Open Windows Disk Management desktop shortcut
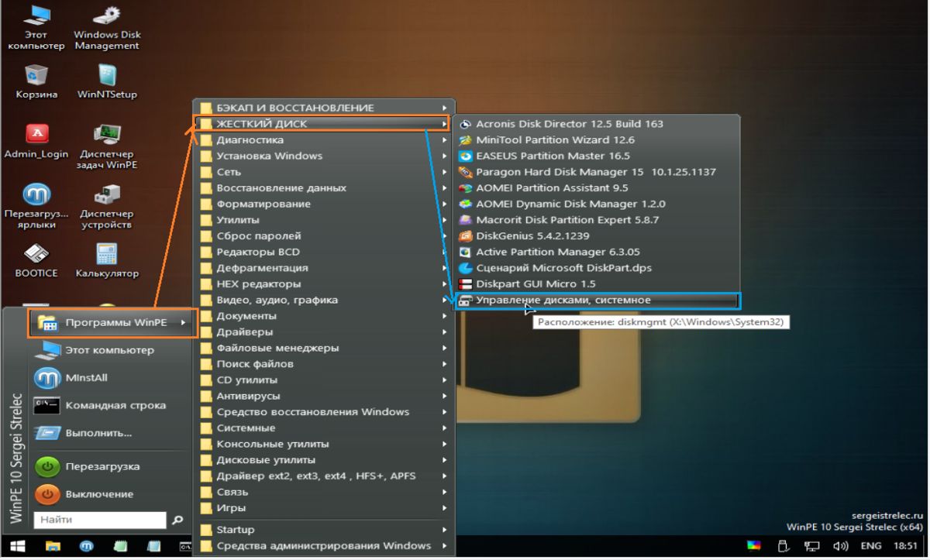 tap(107, 27)
